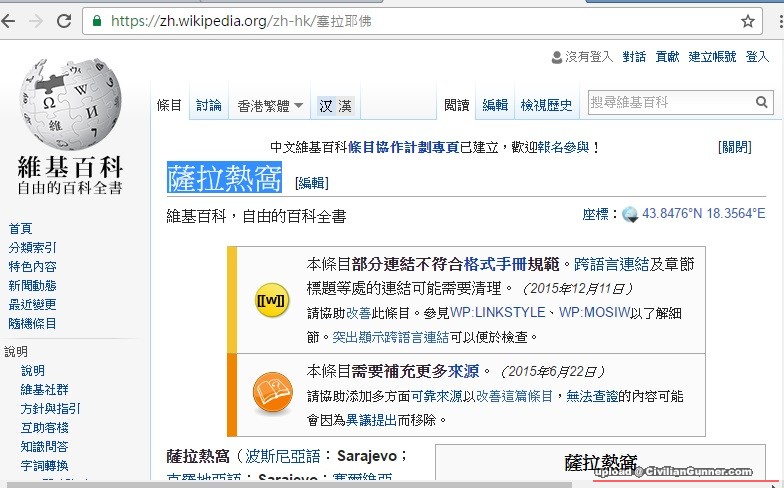Dismiss the notice via 關閉 link
784x488 pixels.
pos(735,147)
